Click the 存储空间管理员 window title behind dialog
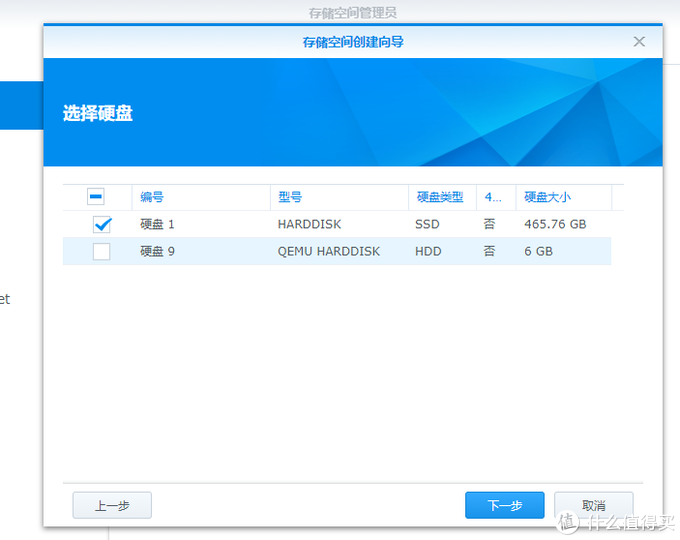Viewport: 680px width, 540px height. tap(353, 13)
